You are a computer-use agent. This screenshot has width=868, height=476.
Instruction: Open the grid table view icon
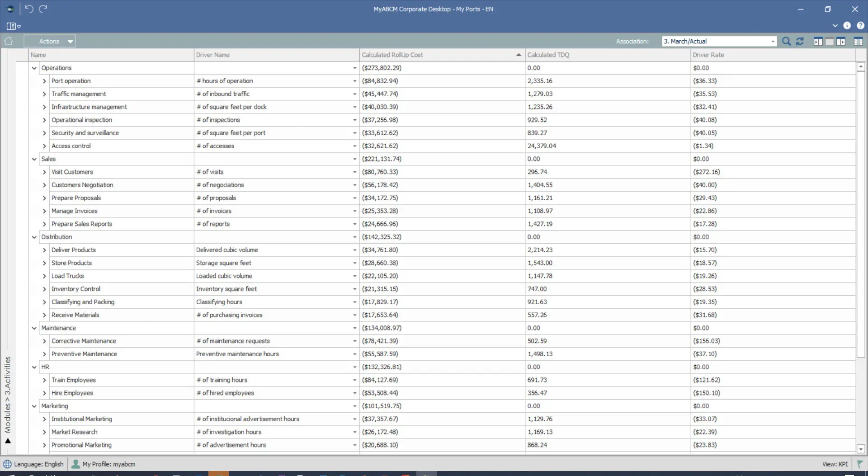pyautogui.click(x=858, y=42)
